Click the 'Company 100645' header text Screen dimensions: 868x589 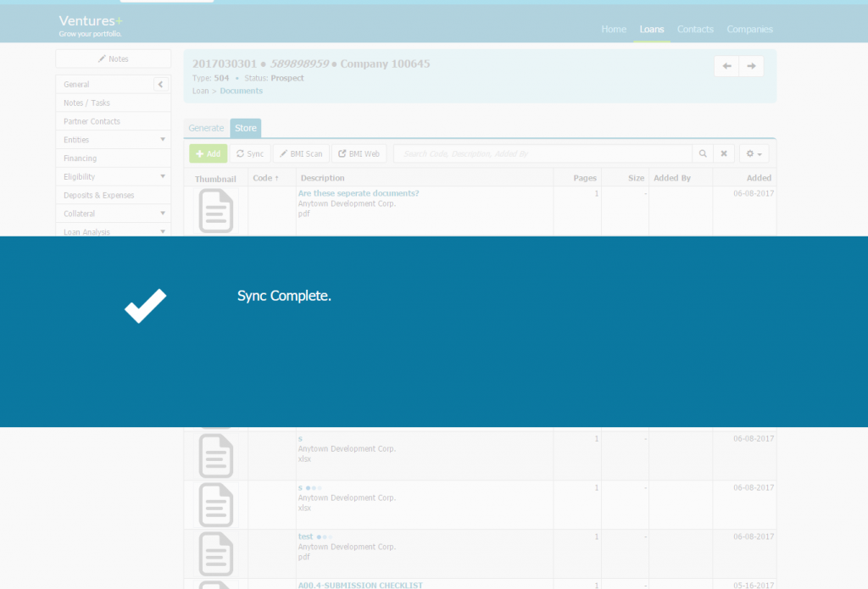click(385, 64)
